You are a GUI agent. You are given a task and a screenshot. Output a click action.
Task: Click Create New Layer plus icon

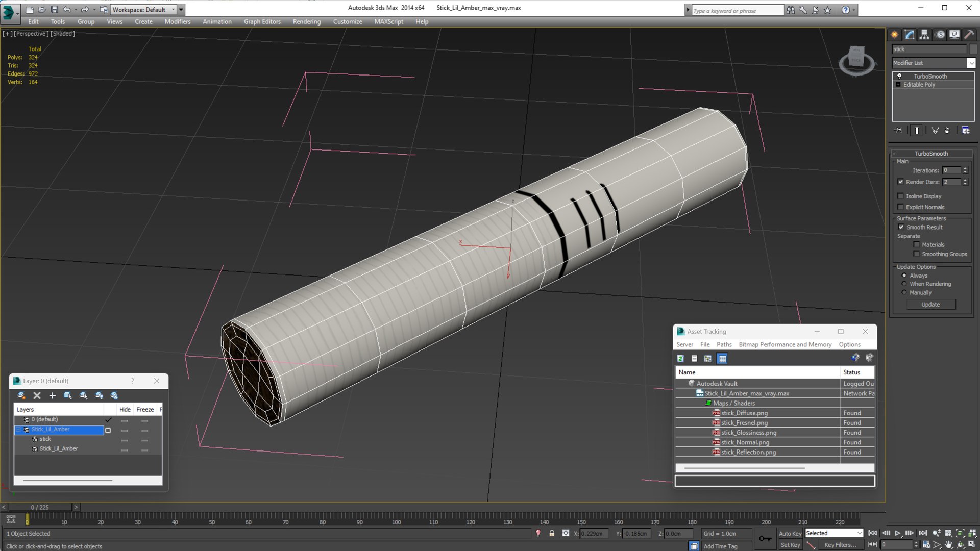(x=52, y=395)
